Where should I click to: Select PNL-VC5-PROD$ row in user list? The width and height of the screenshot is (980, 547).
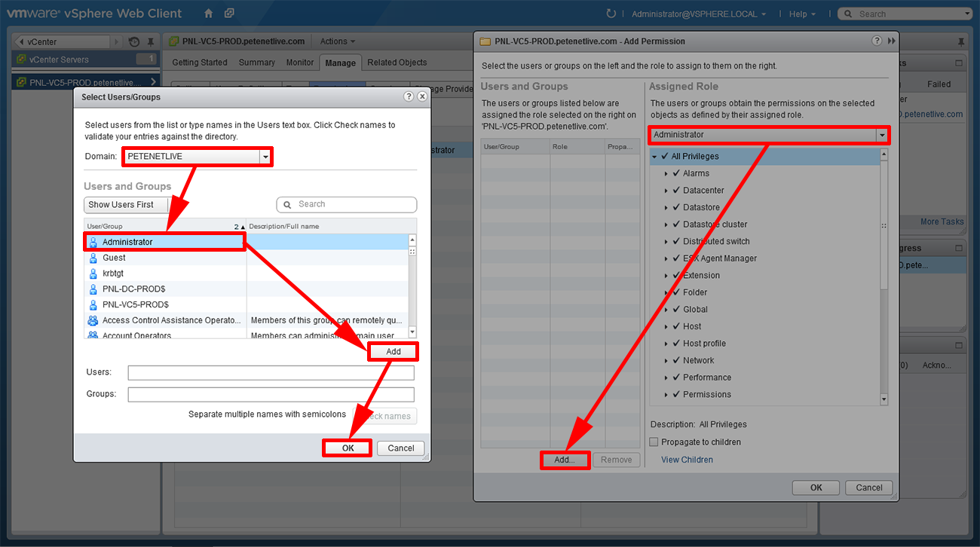[x=246, y=304]
